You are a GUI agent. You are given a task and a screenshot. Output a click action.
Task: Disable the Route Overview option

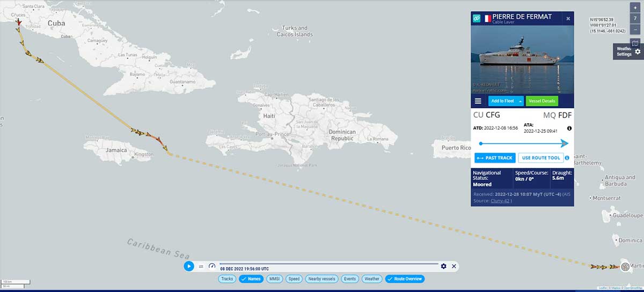(x=405, y=279)
